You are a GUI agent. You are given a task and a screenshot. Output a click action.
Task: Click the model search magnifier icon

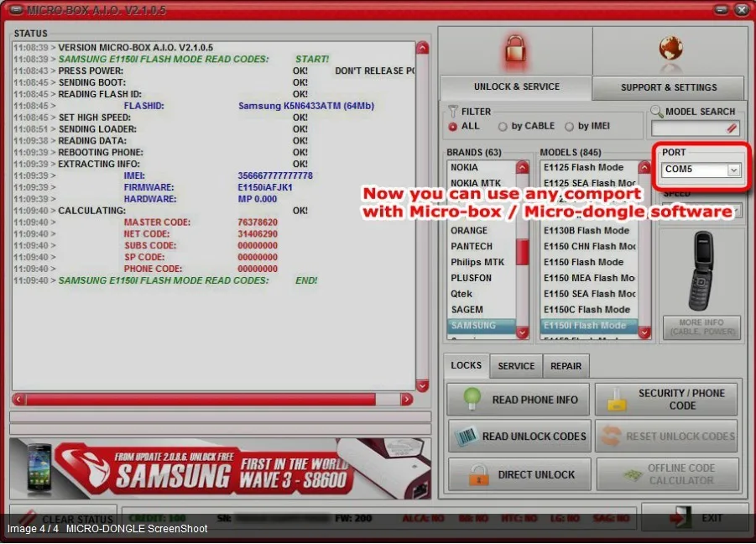click(656, 112)
